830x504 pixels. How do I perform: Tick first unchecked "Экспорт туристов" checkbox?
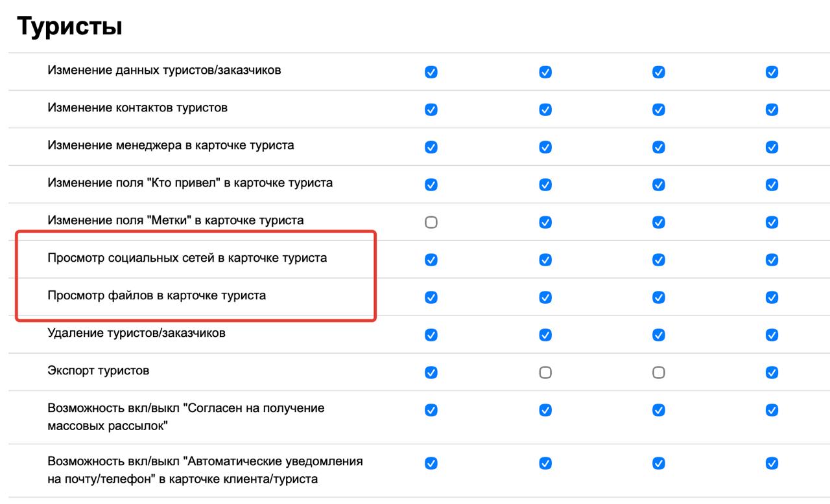[545, 372]
